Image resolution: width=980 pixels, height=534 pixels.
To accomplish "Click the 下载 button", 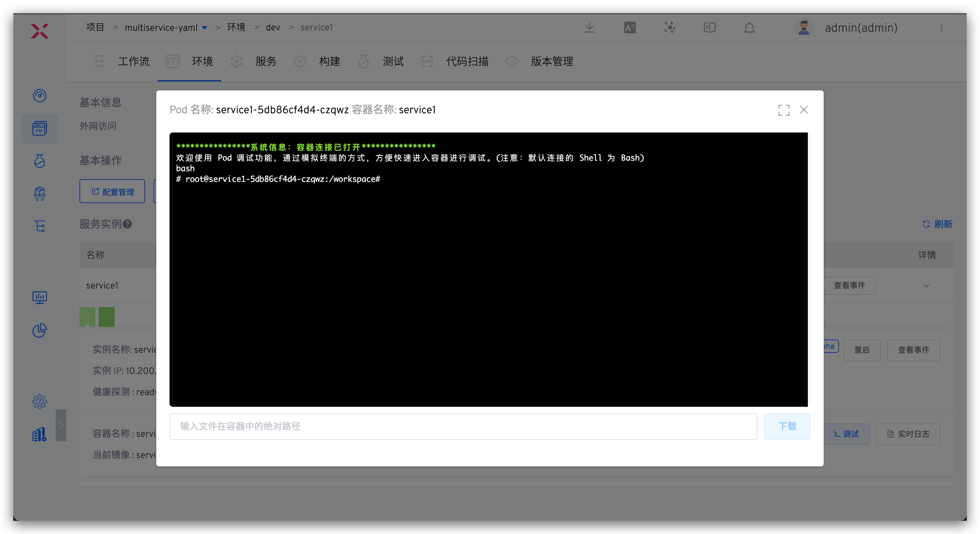I will 787,426.
